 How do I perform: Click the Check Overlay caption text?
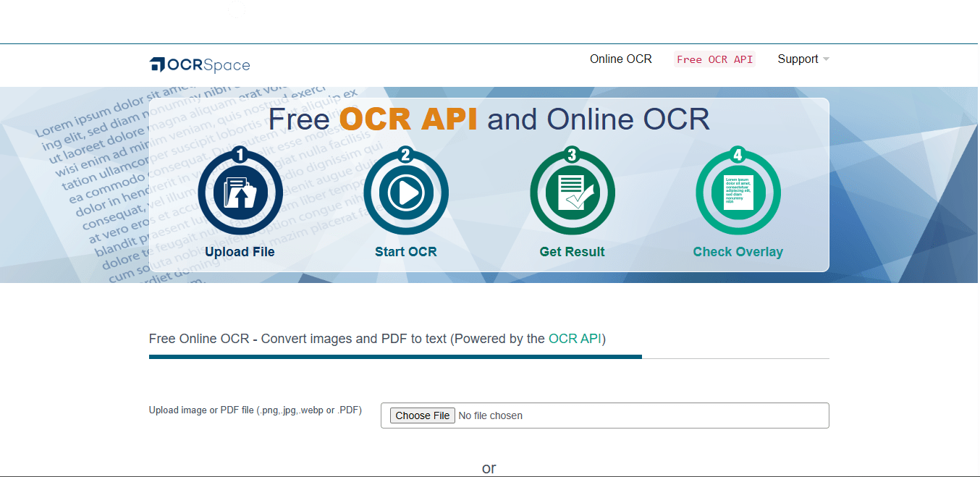pos(738,251)
